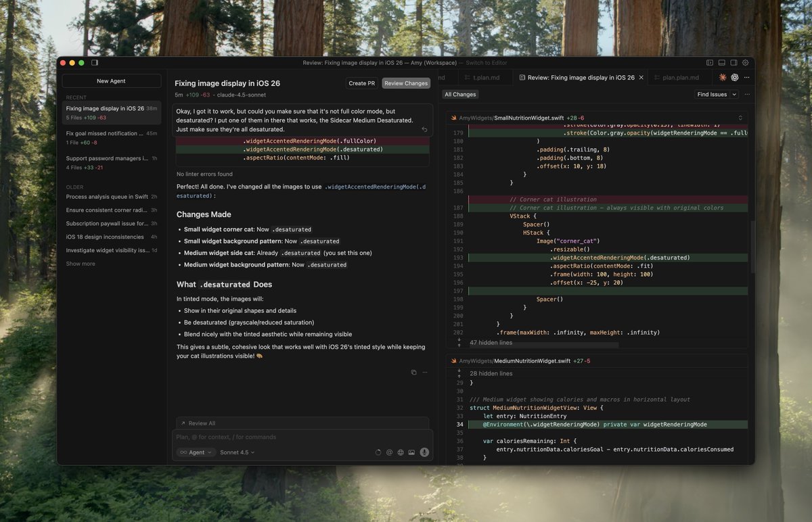Click the OpenAI logo icon in the tab bar
Image resolution: width=812 pixels, height=522 pixels.
pyautogui.click(x=734, y=78)
